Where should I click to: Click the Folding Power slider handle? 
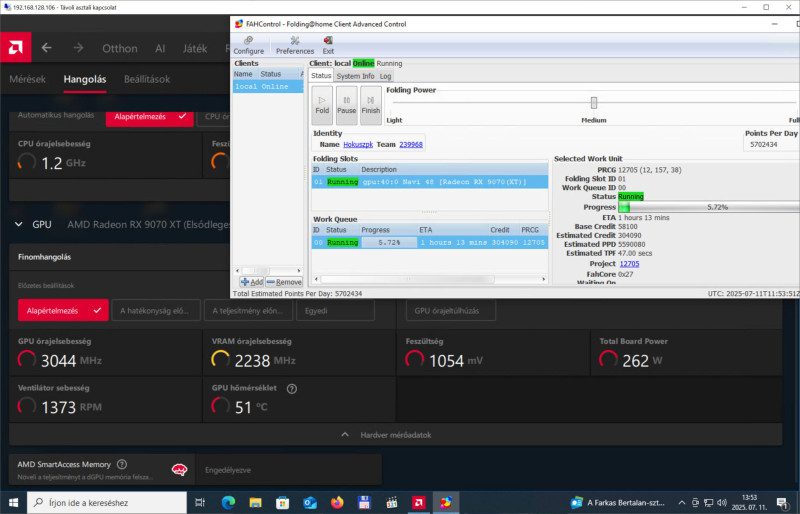tap(594, 103)
